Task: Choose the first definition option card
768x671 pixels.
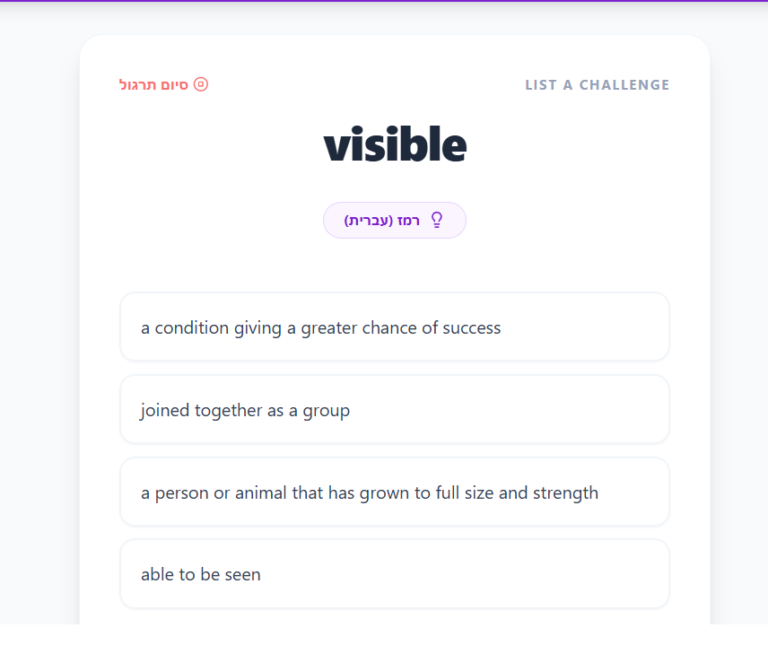Action: 394,327
